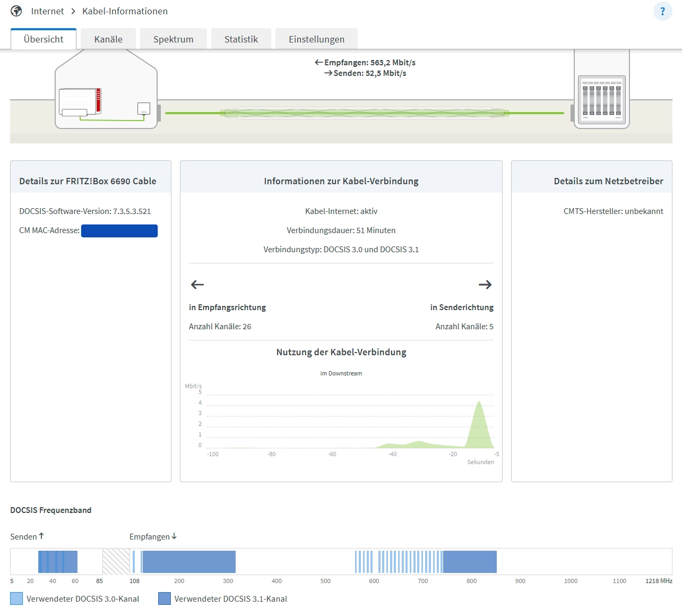Click Anzahl Kanäle: 26 in Empfangsrichtung

tap(220, 327)
